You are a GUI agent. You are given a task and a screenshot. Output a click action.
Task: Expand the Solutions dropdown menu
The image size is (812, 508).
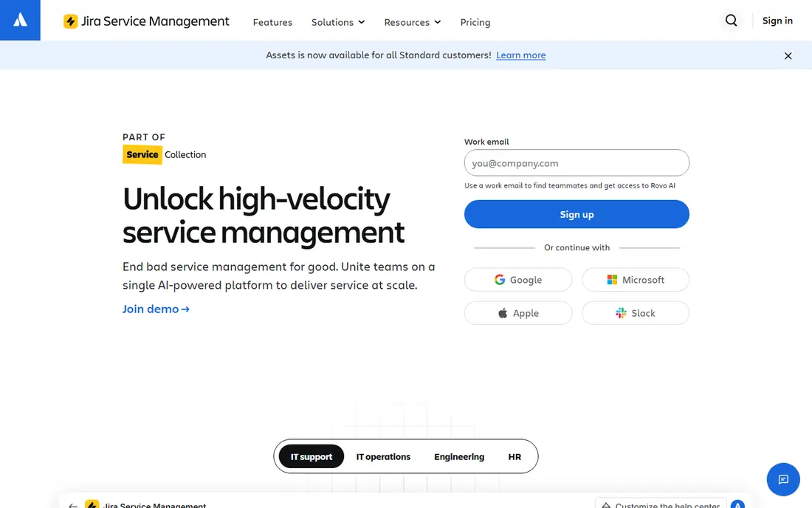pyautogui.click(x=338, y=22)
